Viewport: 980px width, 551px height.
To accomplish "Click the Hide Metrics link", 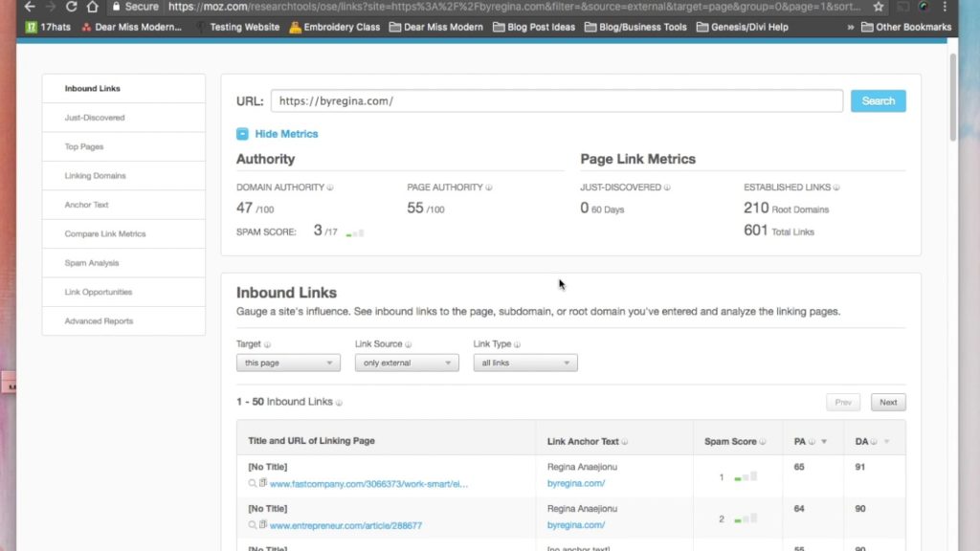I will point(286,134).
